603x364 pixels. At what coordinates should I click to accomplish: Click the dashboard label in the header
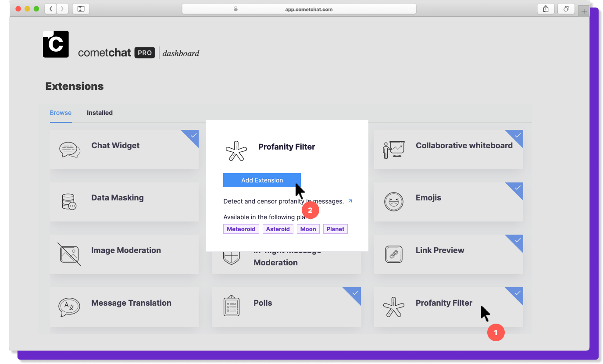(x=181, y=54)
